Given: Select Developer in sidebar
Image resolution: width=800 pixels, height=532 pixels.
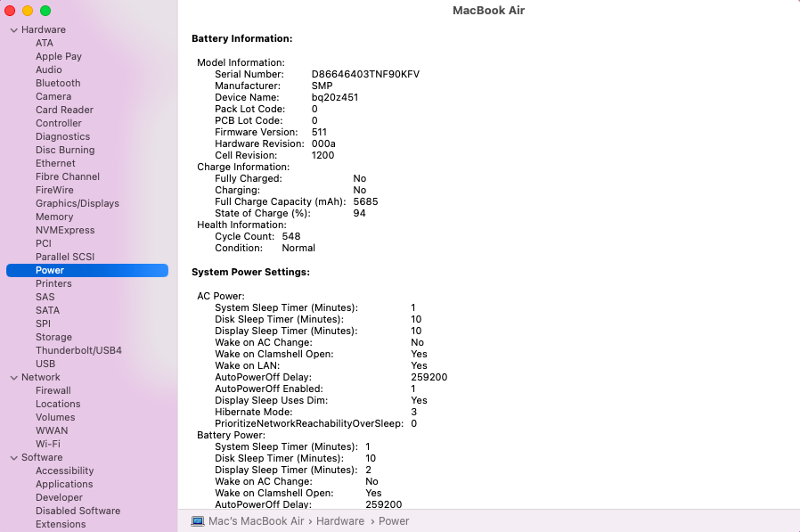Looking at the screenshot, I should point(59,497).
